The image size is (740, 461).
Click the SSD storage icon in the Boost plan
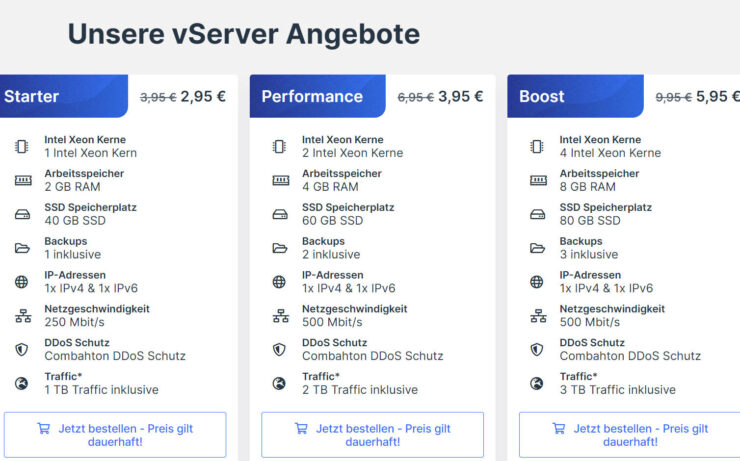pos(538,214)
